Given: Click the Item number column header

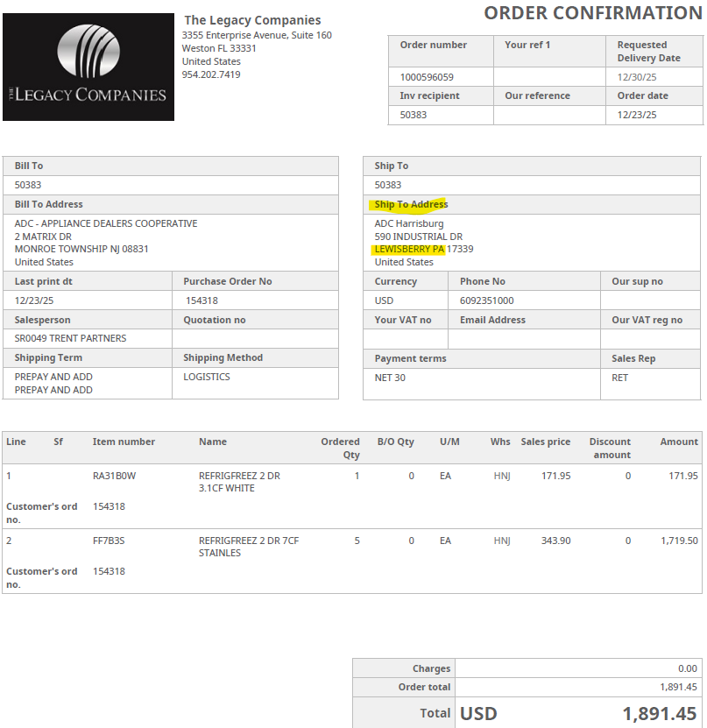Looking at the screenshot, I should tap(124, 442).
